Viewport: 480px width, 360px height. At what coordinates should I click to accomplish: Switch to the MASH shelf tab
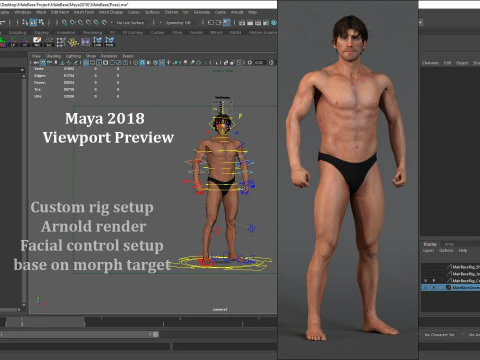click(x=235, y=32)
